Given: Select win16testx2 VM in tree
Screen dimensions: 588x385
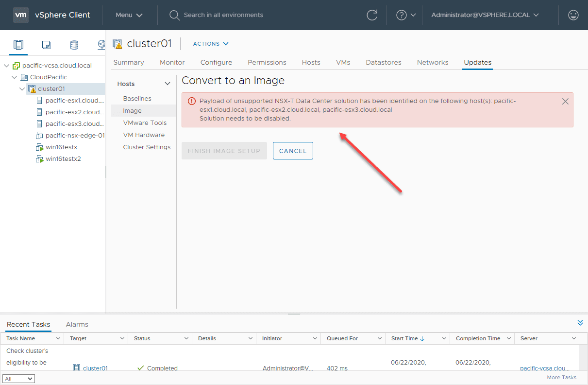Looking at the screenshot, I should (x=63, y=159).
